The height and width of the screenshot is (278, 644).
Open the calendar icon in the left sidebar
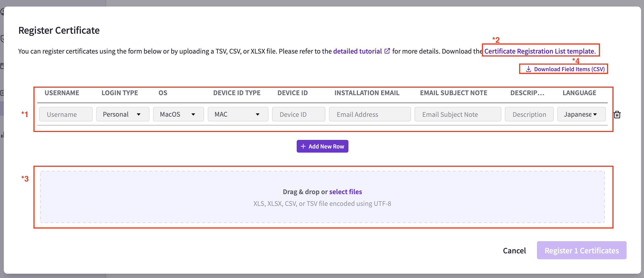click(2, 66)
